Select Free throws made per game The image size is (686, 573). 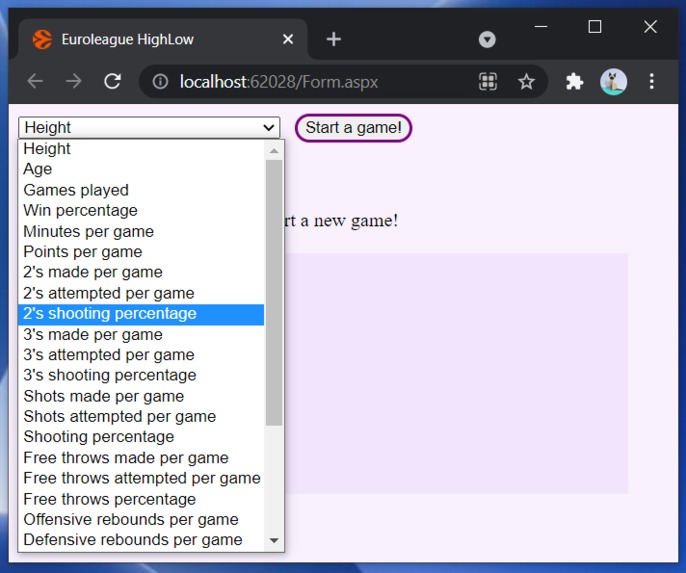141,458
